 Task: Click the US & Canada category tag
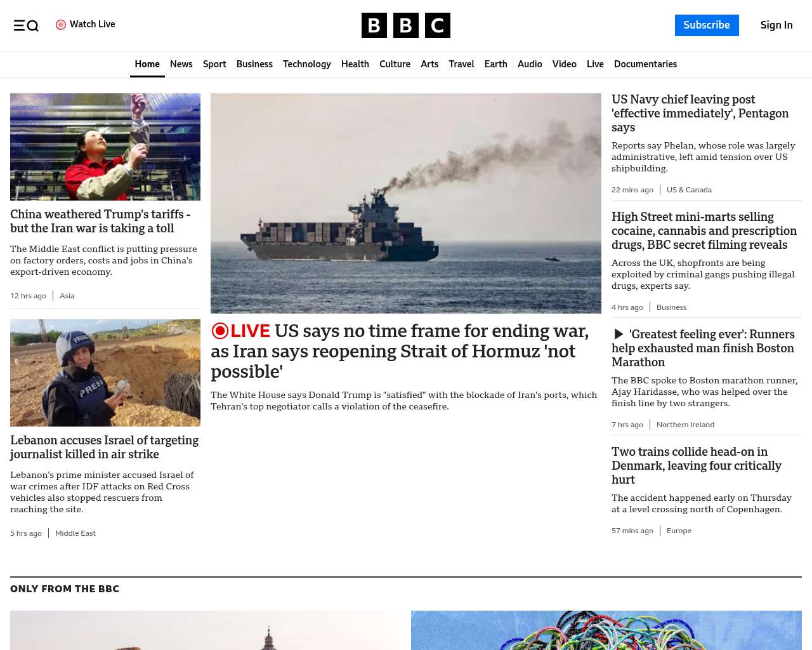point(689,190)
